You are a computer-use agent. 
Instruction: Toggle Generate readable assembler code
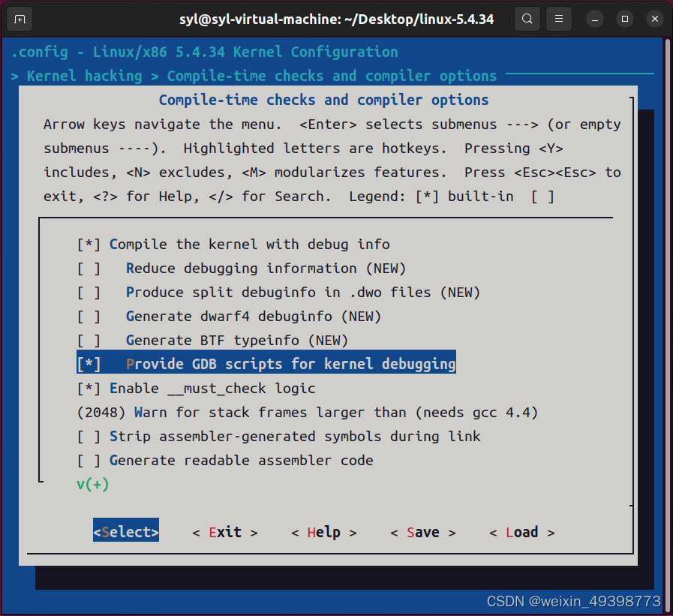(x=225, y=461)
